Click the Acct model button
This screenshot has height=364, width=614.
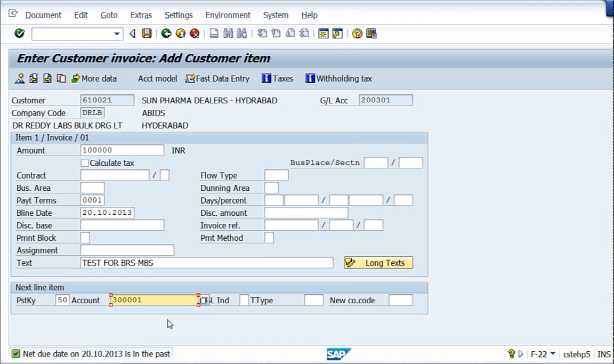point(157,79)
